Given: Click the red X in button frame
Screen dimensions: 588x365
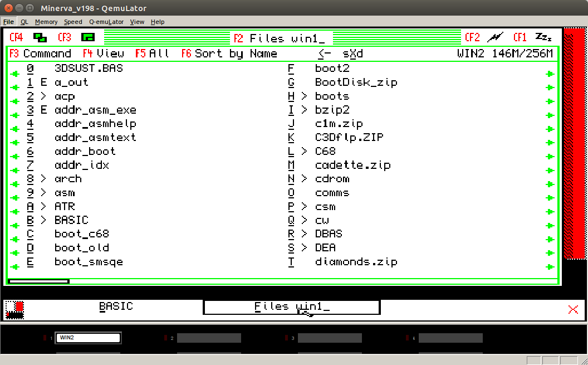Looking at the screenshot, I should tap(573, 309).
